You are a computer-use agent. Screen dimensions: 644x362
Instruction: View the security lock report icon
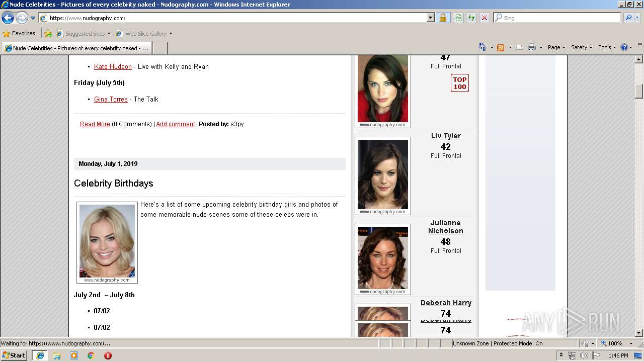pos(443,18)
